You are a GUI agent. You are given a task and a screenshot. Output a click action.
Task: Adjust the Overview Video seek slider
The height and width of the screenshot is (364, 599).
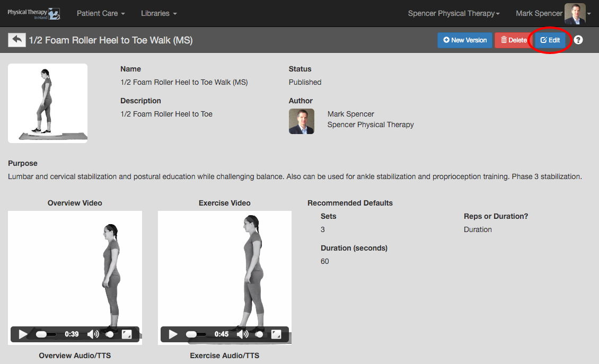tap(46, 334)
